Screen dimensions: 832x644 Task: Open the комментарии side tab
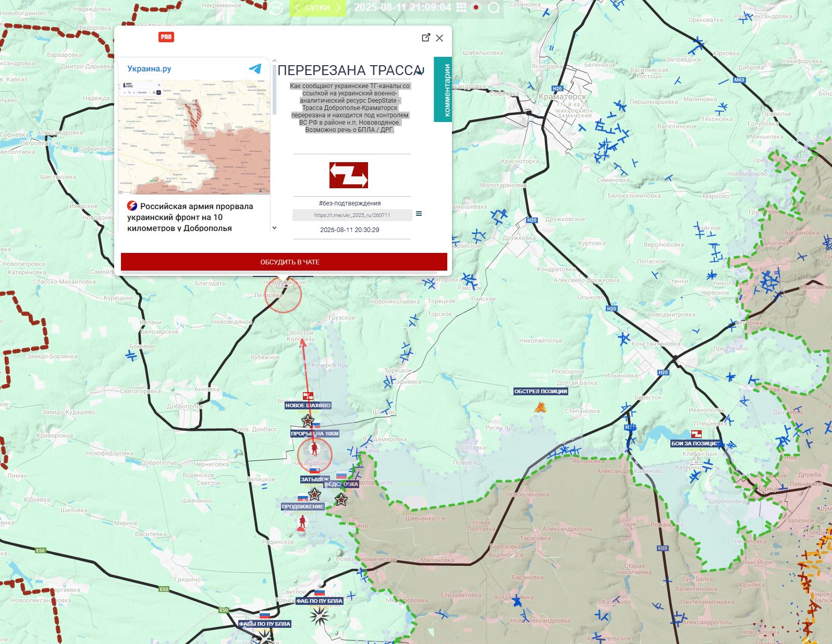[443, 90]
